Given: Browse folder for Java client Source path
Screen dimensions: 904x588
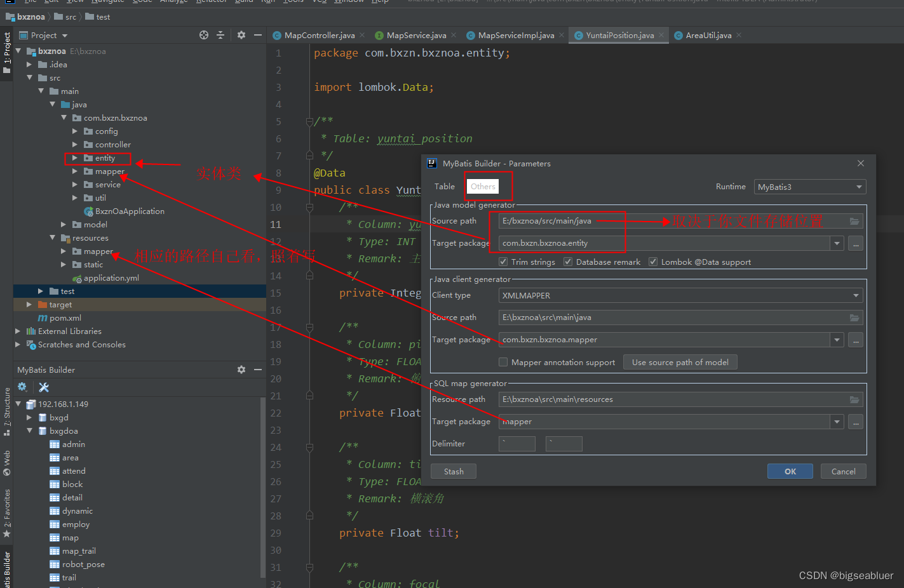Looking at the screenshot, I should pyautogui.click(x=854, y=317).
